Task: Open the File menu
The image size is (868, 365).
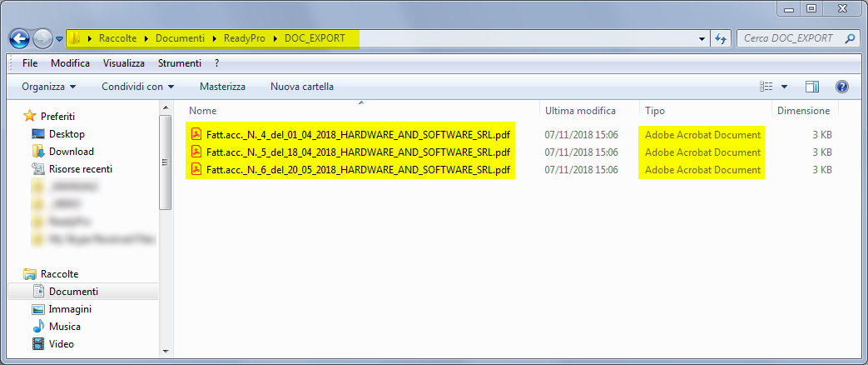Action: (x=30, y=63)
